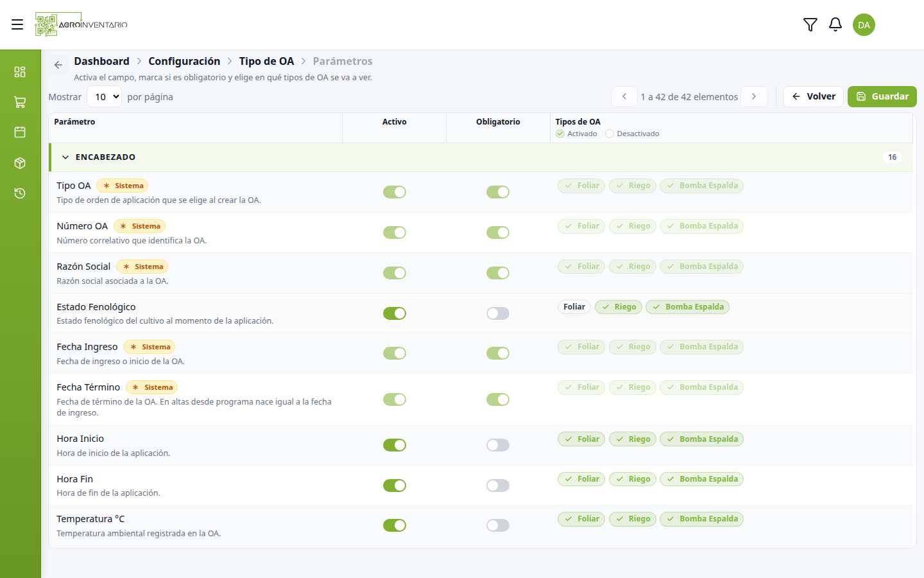
Task: Enable Obligatorio toggle for Hora Inicio
Action: pyautogui.click(x=498, y=445)
